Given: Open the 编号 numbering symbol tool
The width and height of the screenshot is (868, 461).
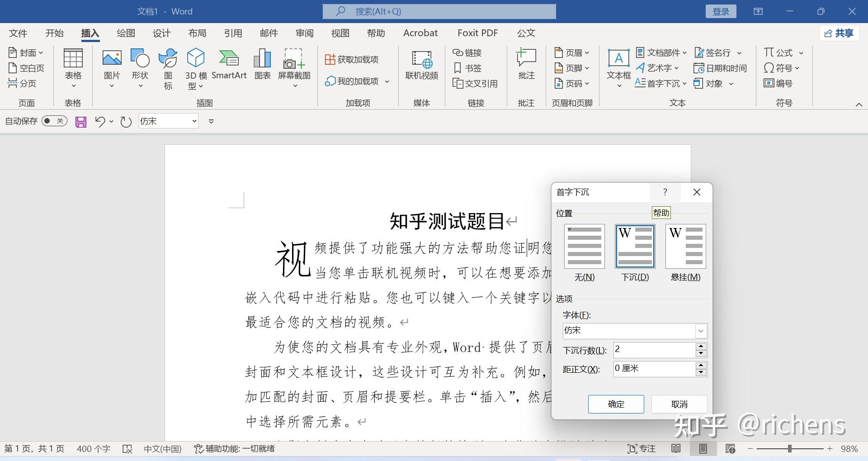Looking at the screenshot, I should pyautogui.click(x=778, y=84).
